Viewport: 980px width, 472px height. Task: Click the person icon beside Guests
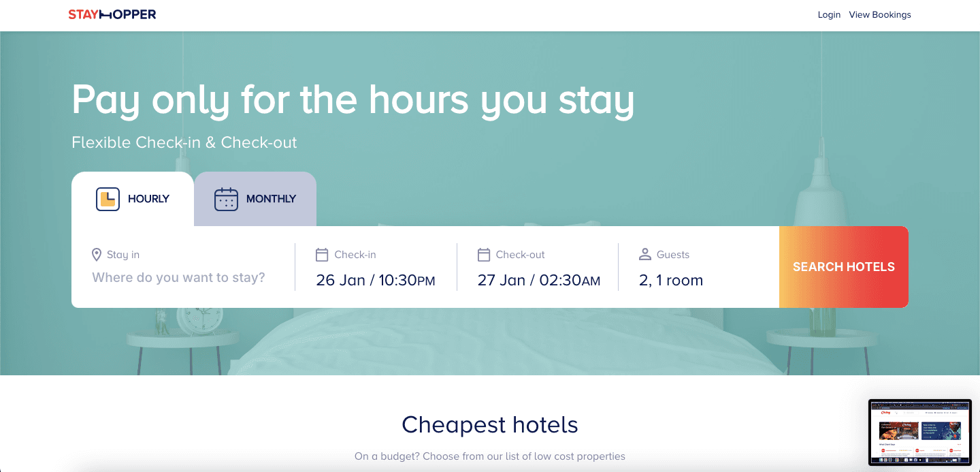(x=645, y=255)
